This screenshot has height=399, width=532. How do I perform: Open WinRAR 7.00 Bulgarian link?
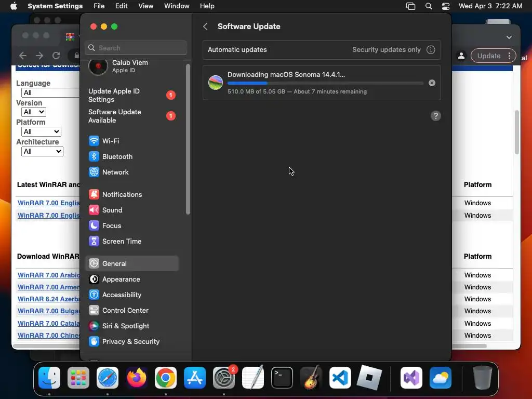point(48,311)
